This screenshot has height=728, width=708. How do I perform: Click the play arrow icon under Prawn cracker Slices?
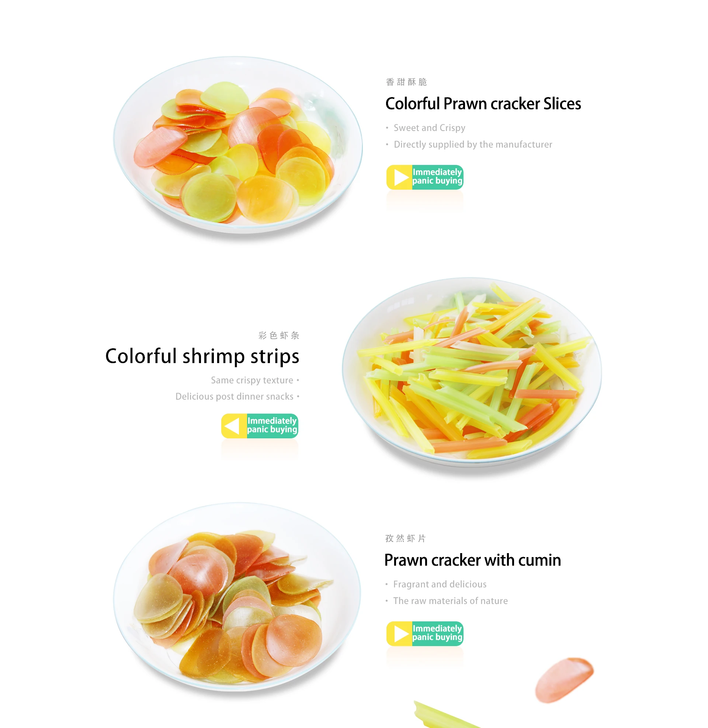(x=401, y=177)
